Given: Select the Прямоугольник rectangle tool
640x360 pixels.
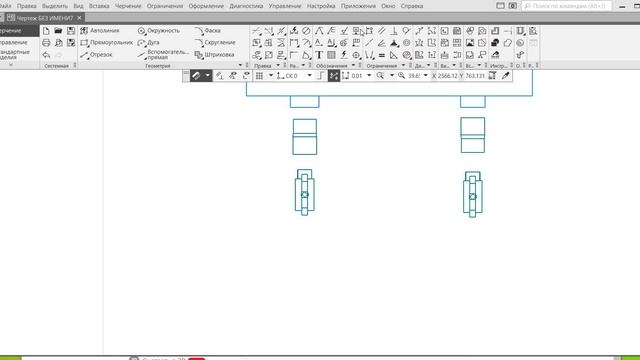Looking at the screenshot, I should click(x=107, y=42).
